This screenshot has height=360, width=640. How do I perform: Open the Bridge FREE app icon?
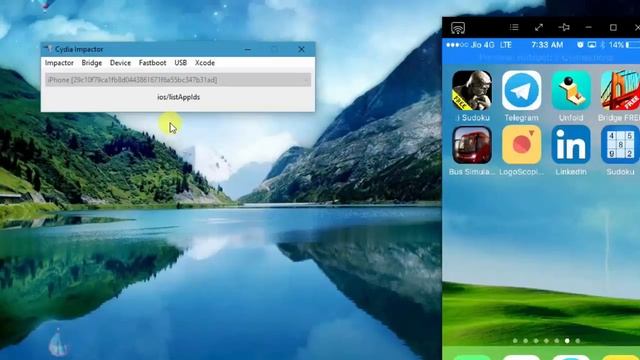[620, 90]
